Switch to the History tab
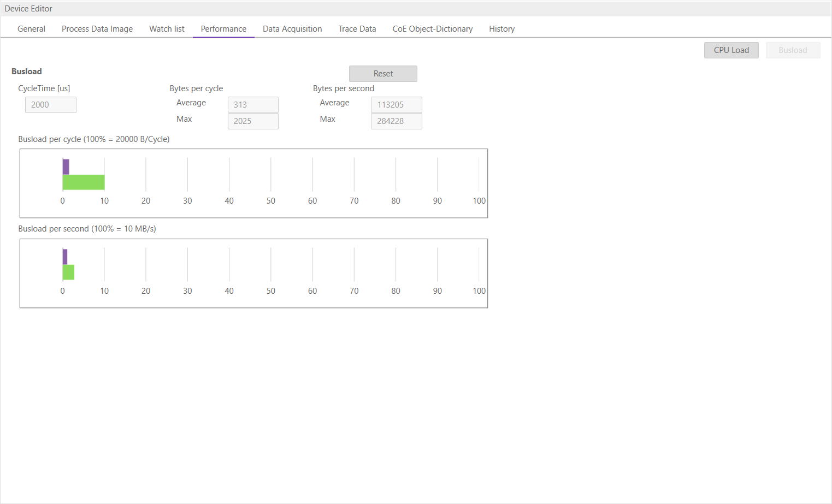832x504 pixels. click(x=501, y=28)
